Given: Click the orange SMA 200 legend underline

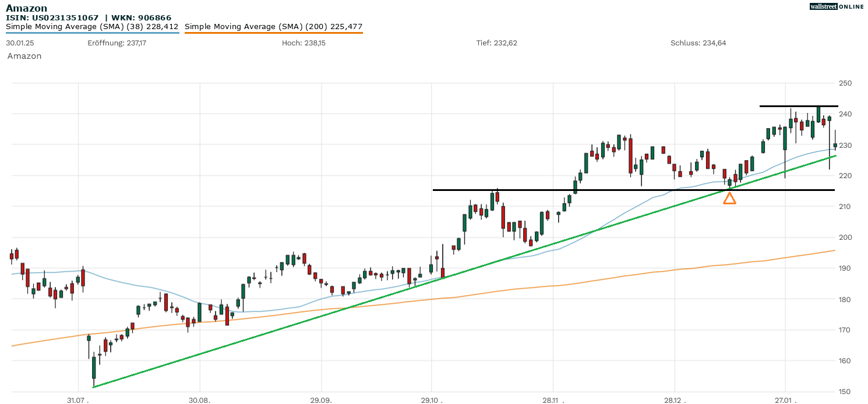Looking at the screenshot, I should [273, 33].
